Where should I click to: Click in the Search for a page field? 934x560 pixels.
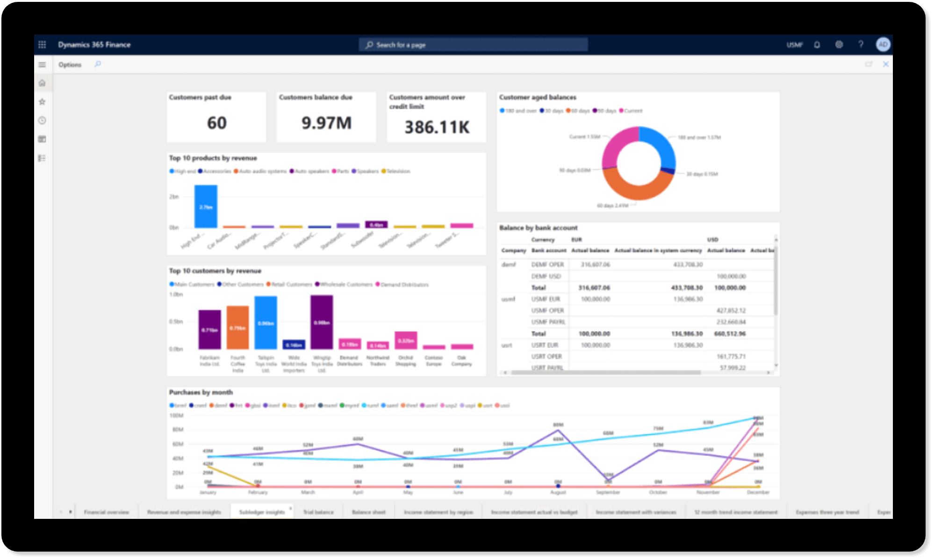click(473, 45)
